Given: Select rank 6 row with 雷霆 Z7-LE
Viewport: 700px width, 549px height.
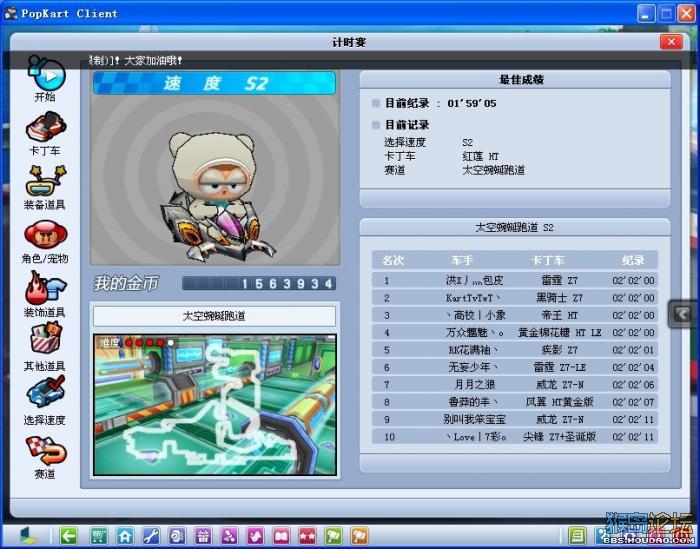Looking at the screenshot, I should click(x=515, y=367).
